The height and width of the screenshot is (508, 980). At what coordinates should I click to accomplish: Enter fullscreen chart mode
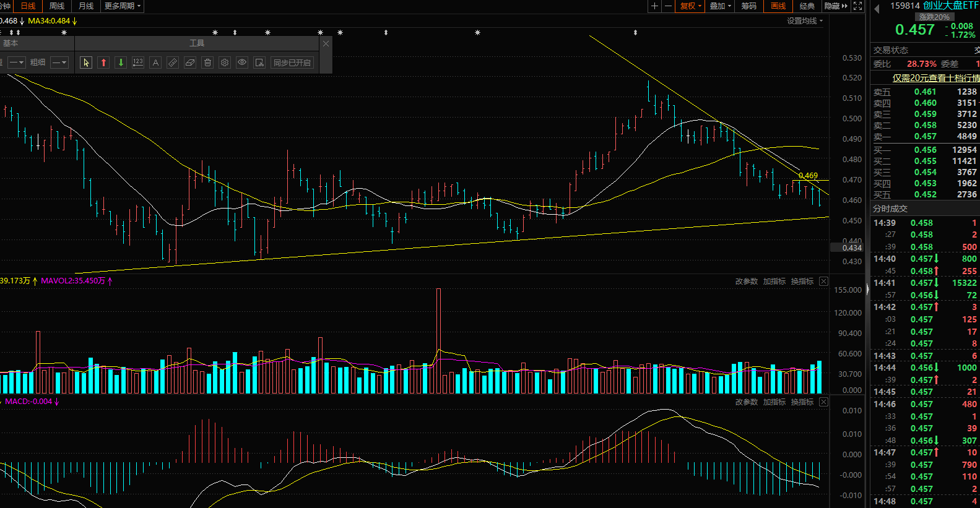(x=858, y=6)
